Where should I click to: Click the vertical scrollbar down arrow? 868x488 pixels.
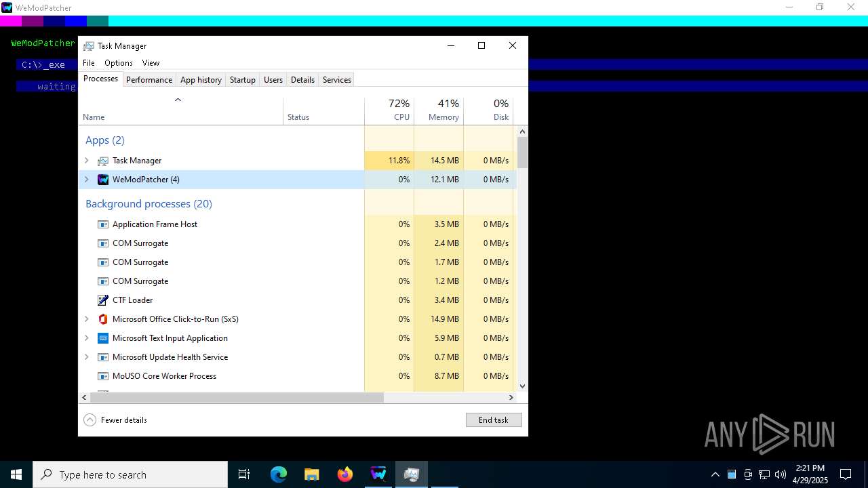[x=522, y=386]
